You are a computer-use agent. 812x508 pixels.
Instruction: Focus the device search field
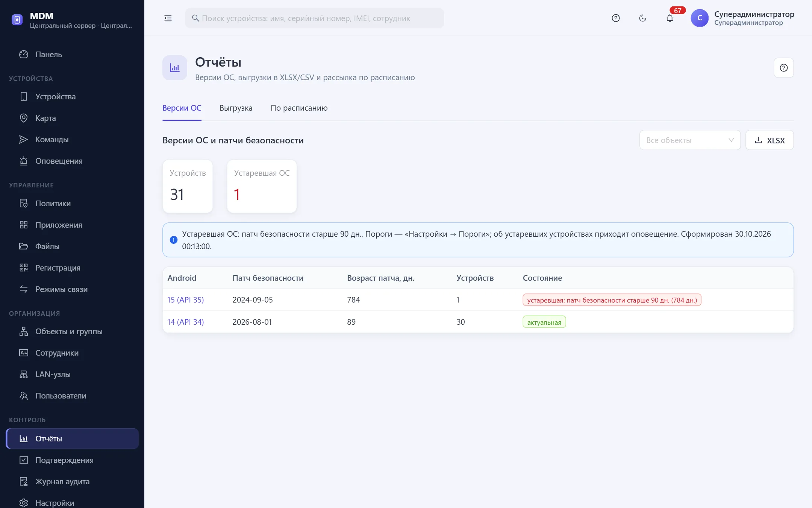tap(314, 18)
